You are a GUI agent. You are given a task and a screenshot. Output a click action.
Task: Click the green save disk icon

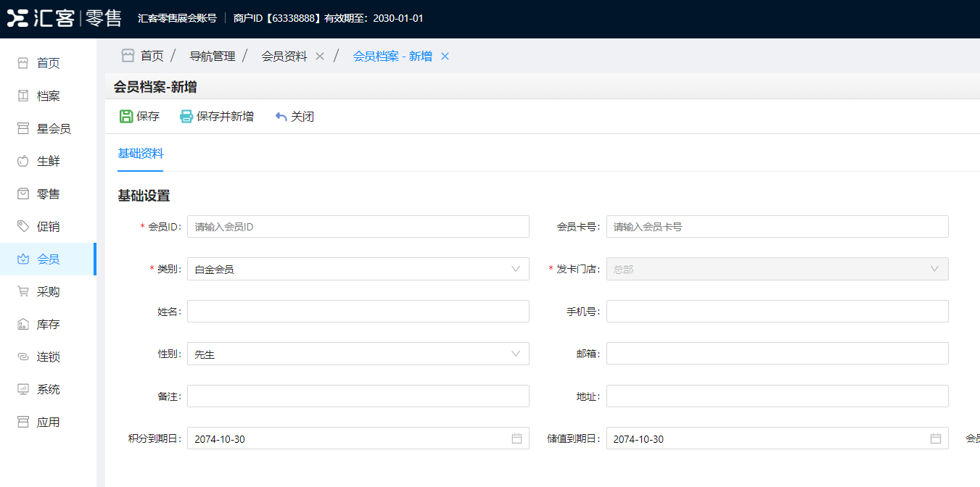[x=126, y=117]
